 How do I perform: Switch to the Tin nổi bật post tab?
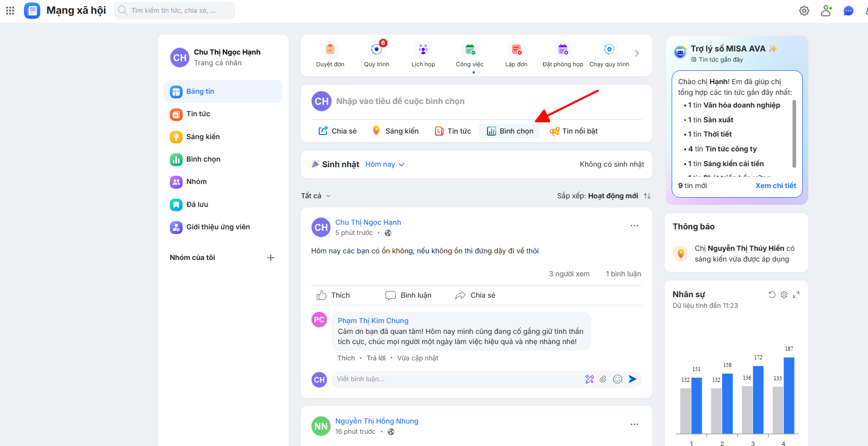click(574, 131)
